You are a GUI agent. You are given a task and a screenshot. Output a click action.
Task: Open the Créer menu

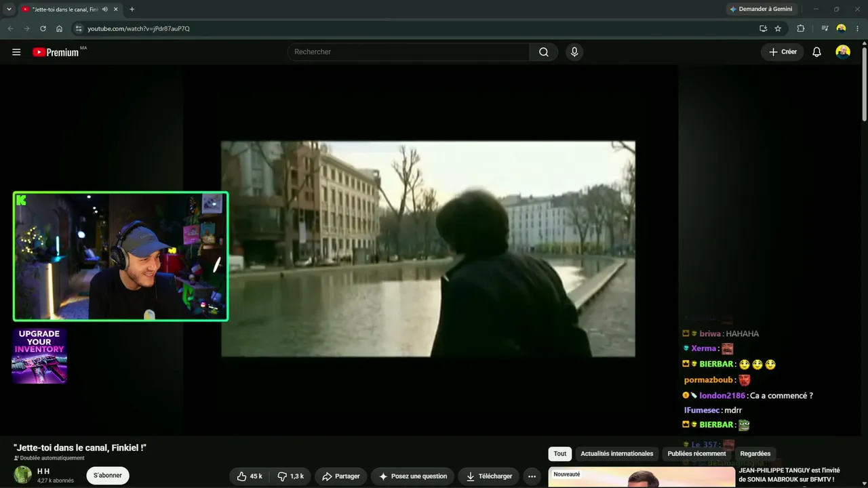[783, 52]
